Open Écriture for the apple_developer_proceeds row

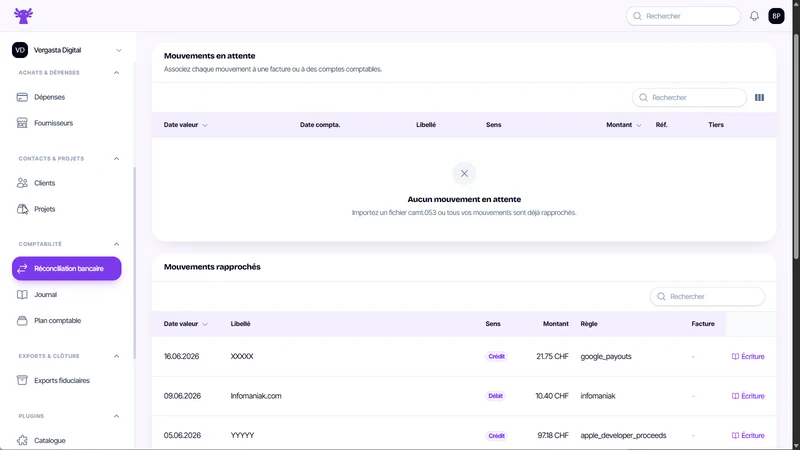[748, 435]
